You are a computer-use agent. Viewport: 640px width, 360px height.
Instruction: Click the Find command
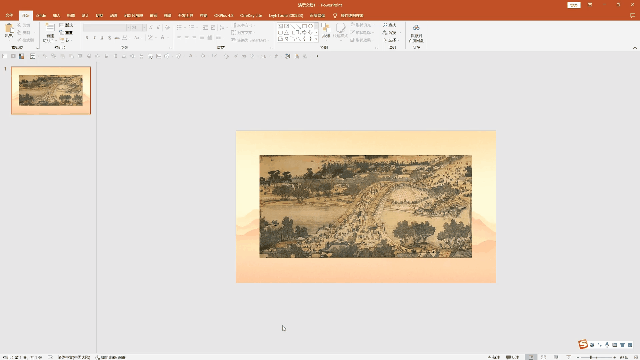pyautogui.click(x=389, y=25)
